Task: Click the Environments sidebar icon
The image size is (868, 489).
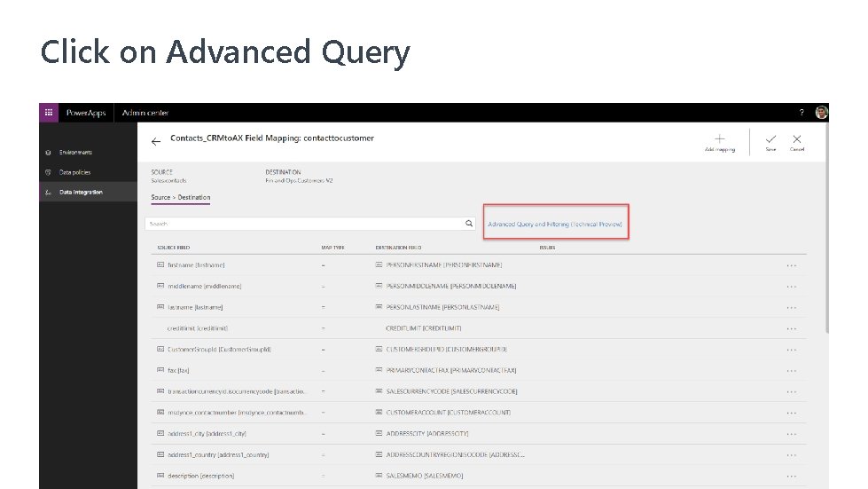Action: (x=48, y=153)
